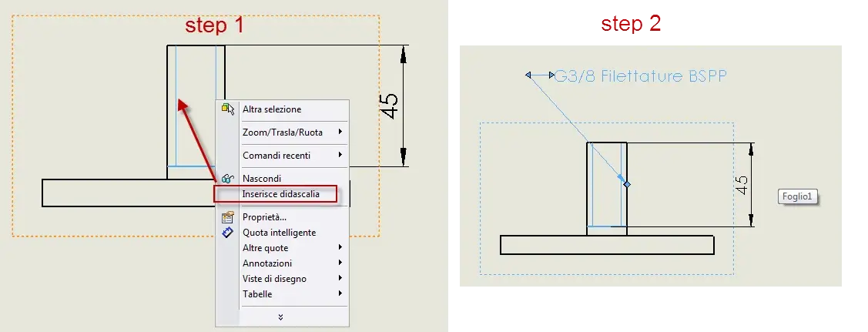
Task: Select Quota intelligente menu entry
Action: click(x=283, y=233)
